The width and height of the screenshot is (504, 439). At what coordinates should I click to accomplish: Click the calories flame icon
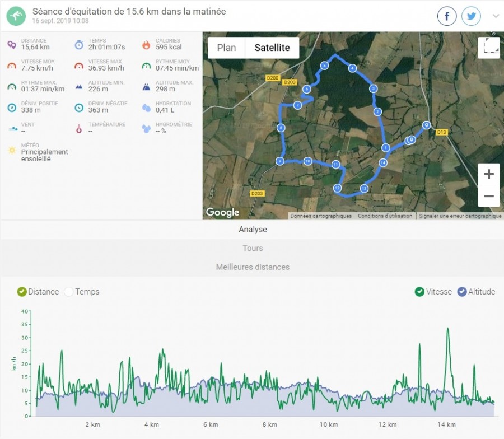[x=146, y=45]
